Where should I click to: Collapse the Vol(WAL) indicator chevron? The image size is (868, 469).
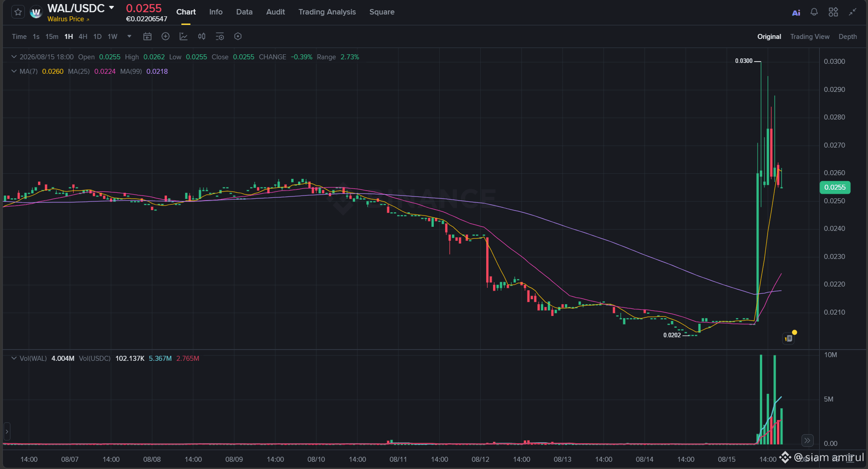[x=14, y=359]
